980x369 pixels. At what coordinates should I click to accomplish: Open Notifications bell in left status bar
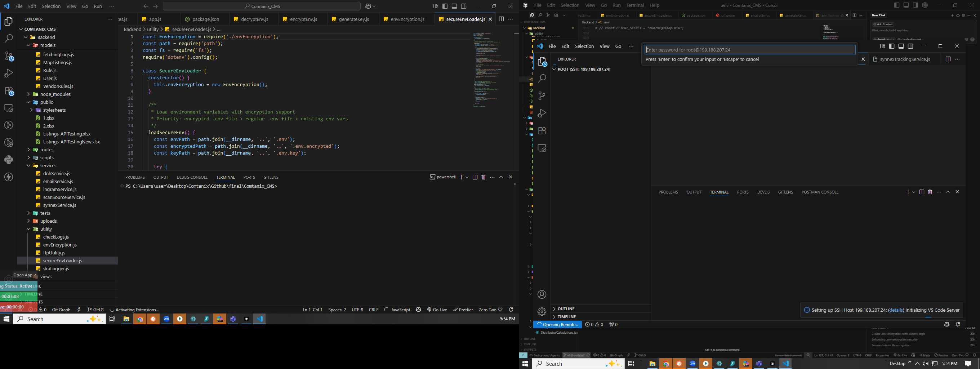coord(511,310)
